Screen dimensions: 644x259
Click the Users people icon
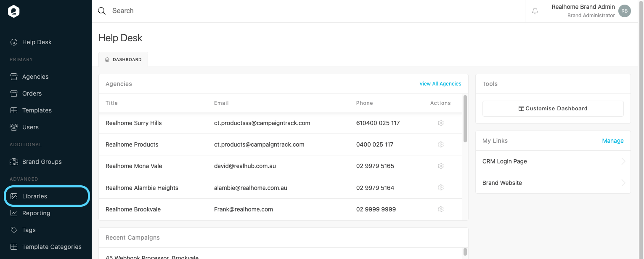tap(14, 127)
